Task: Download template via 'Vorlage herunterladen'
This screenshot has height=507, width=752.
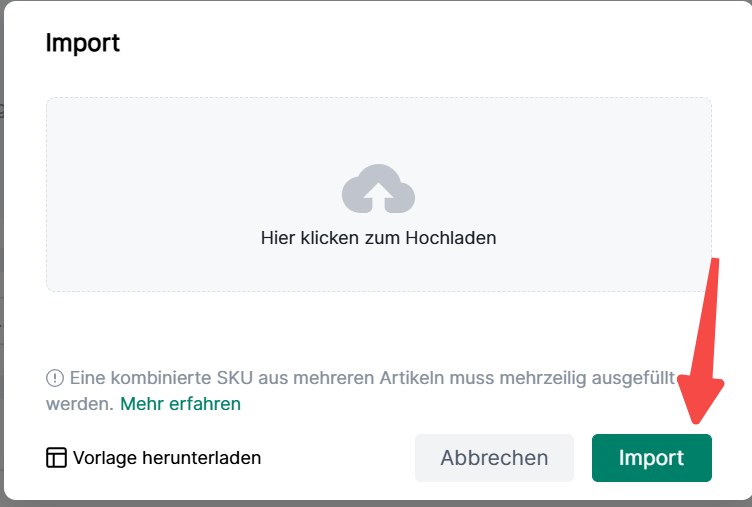Action: point(166,458)
